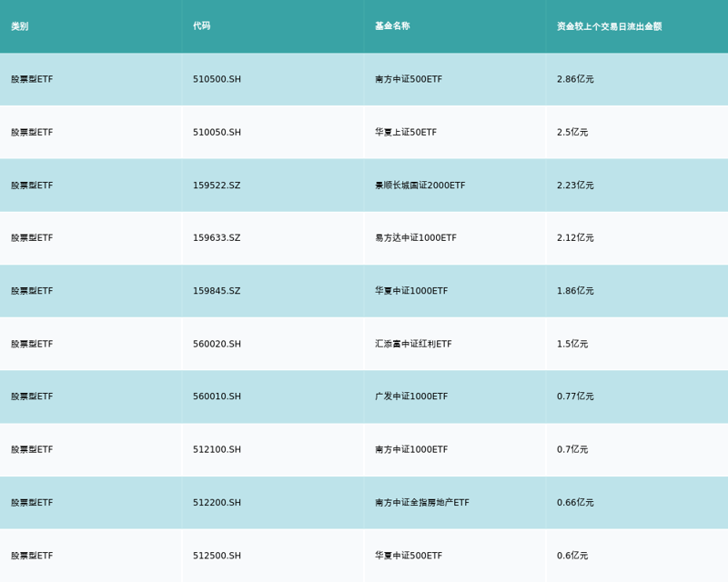Click outflow amount 2.86亿元
This screenshot has height=582, width=728.
pyautogui.click(x=575, y=79)
